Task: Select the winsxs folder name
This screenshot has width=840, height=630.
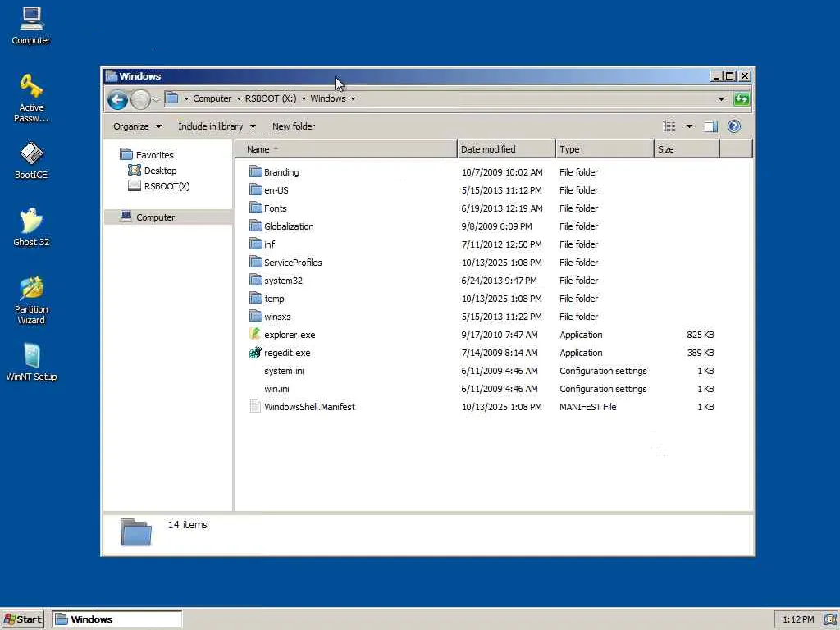Action: tap(277, 317)
